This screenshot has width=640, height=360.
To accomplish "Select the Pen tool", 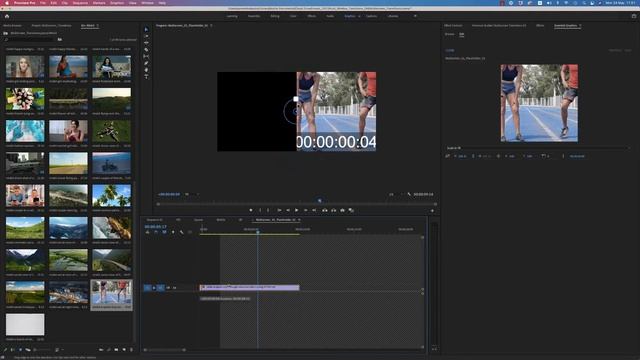I will point(147,63).
